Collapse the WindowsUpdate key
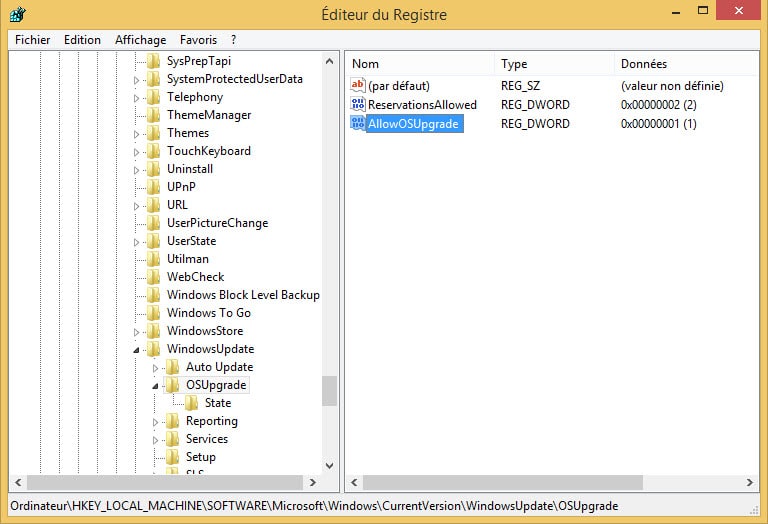Screen dimensions: 768x524 click(x=137, y=350)
